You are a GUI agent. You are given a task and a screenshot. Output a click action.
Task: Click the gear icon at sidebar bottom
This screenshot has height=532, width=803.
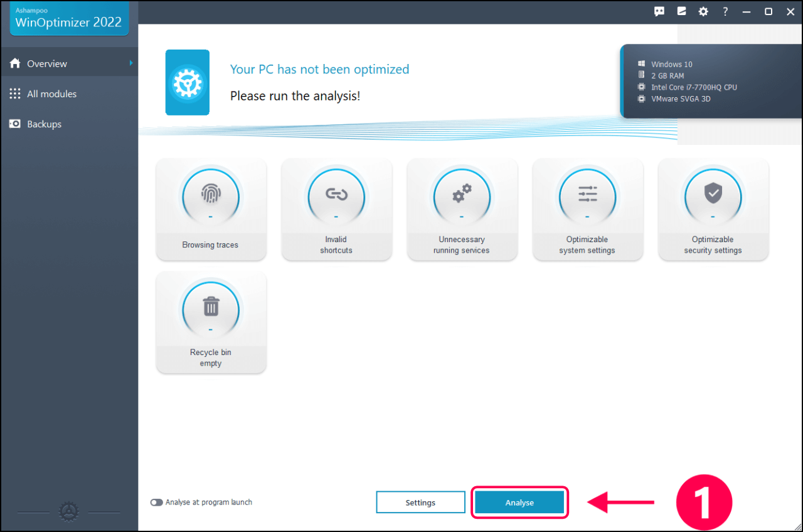tap(68, 512)
